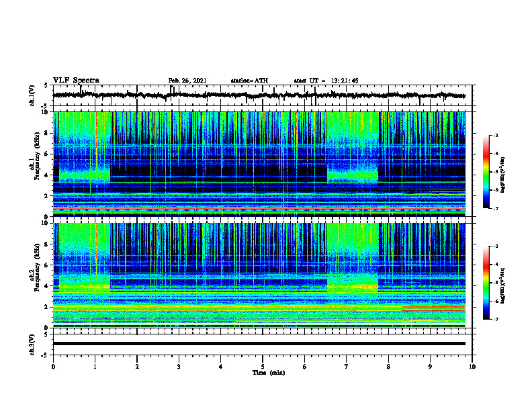
Task: Click the 'ch.1(V)' waveform axis label
Action: 32,95
